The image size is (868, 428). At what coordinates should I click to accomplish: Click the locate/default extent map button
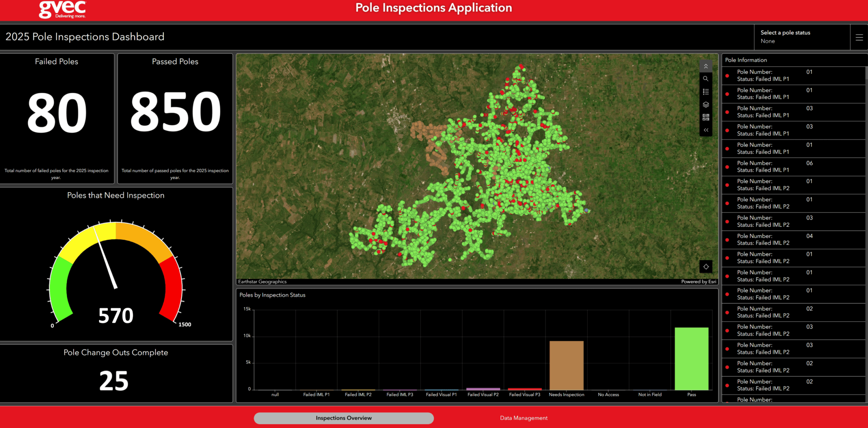tap(706, 267)
